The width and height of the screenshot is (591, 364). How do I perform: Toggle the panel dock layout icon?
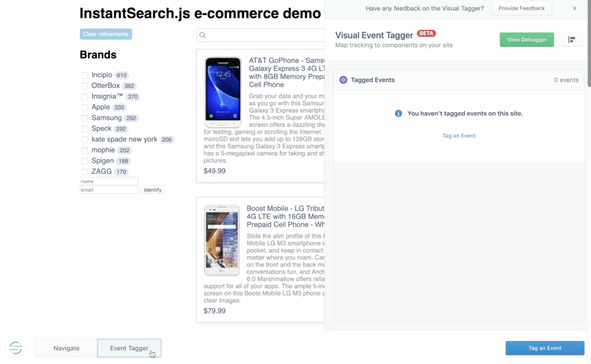pyautogui.click(x=572, y=40)
